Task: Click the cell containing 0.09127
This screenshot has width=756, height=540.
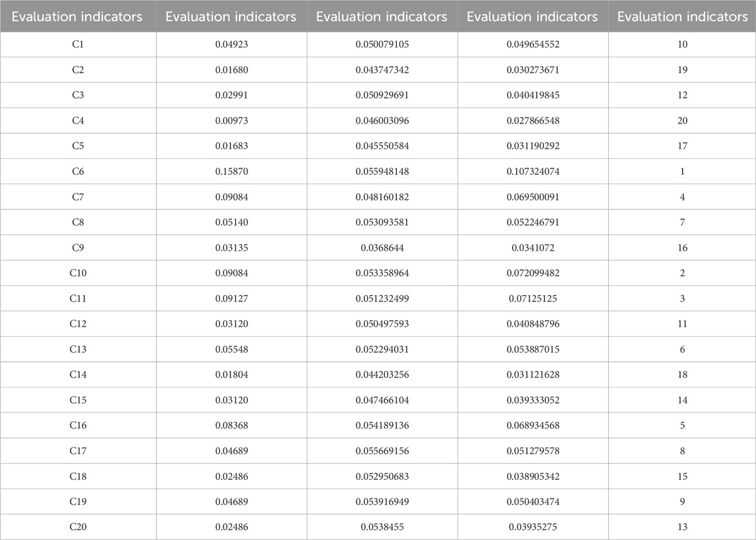Action: click(x=231, y=298)
